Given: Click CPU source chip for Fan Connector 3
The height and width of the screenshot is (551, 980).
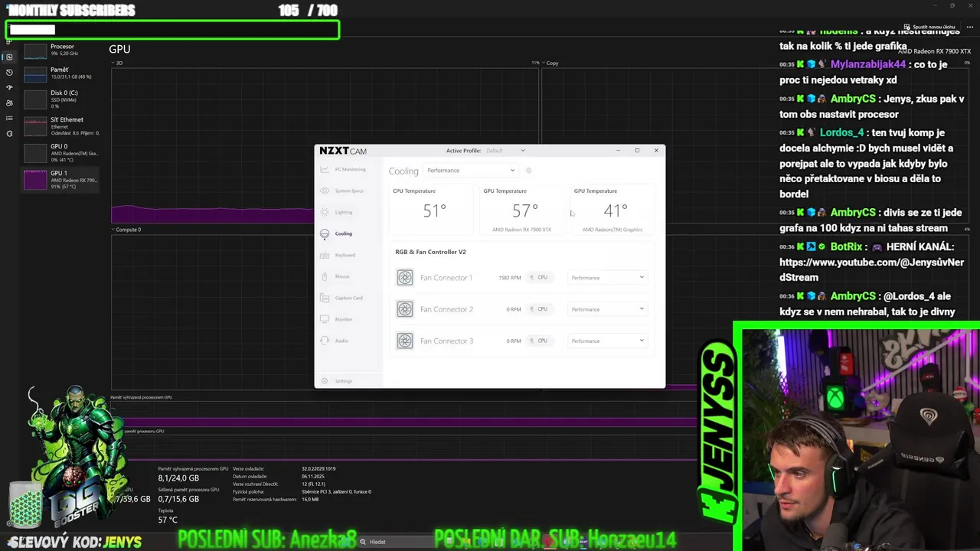Looking at the screenshot, I should click(539, 341).
